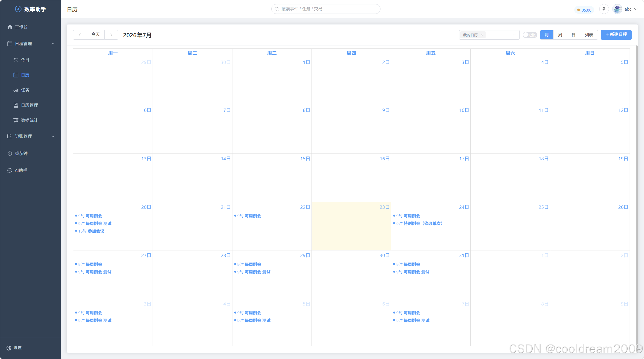Screen dimensions: 644x359
Task: Switch to the 周 view tab
Action: [x=560, y=35]
